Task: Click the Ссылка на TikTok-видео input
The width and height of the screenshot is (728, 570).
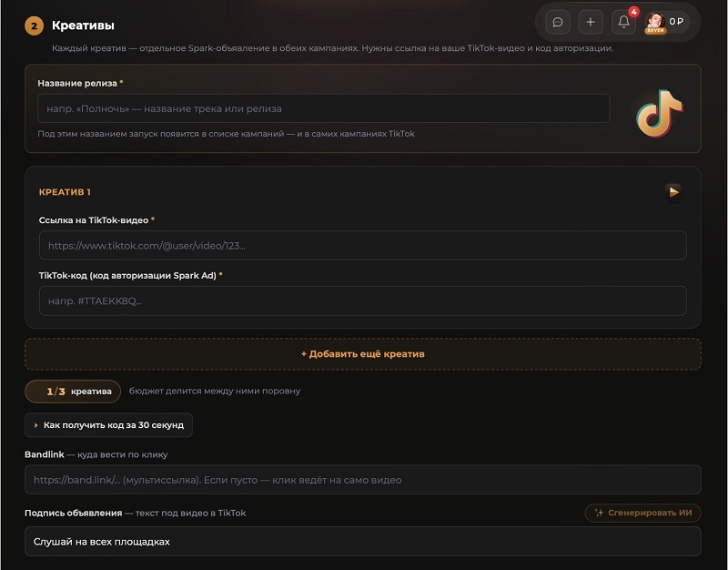Action: click(x=362, y=245)
